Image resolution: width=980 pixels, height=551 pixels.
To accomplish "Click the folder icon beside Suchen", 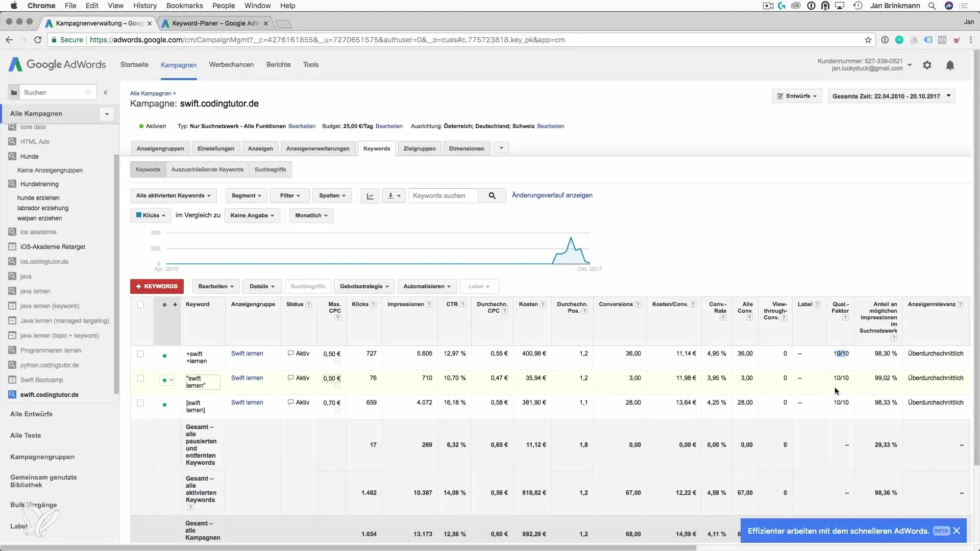I will pyautogui.click(x=14, y=92).
